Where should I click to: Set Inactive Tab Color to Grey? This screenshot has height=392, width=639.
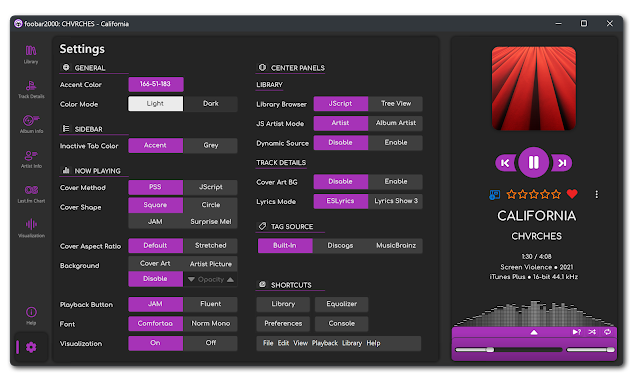[x=211, y=145]
